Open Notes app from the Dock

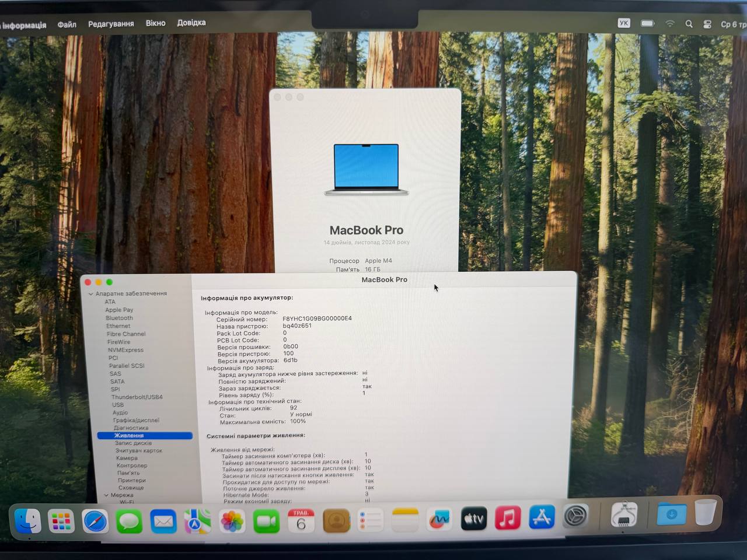point(404,520)
